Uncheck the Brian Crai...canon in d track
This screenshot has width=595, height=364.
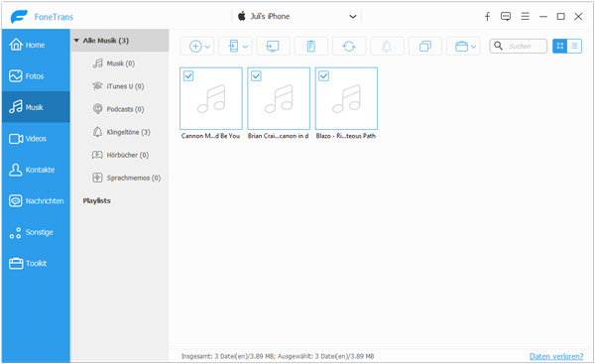click(256, 76)
